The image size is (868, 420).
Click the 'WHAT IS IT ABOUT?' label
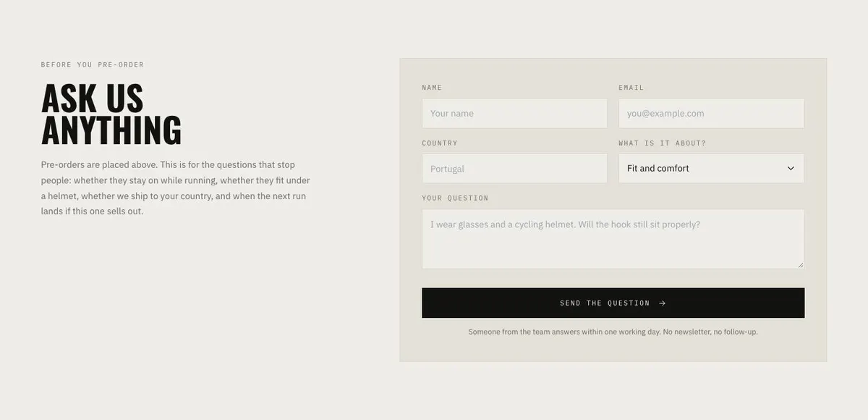coord(662,143)
